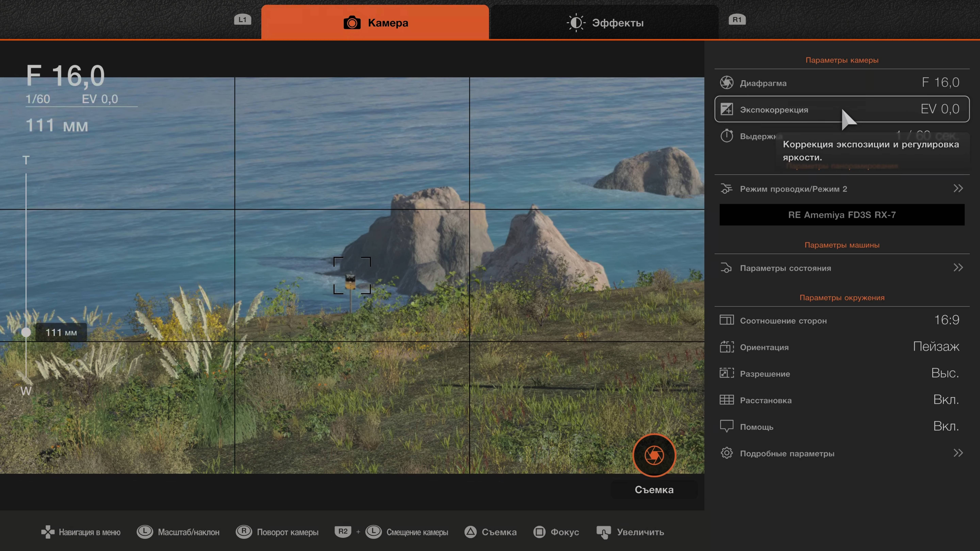This screenshot has width=980, height=551.
Task: Click the orientation icon beside Ориентация
Action: (727, 347)
